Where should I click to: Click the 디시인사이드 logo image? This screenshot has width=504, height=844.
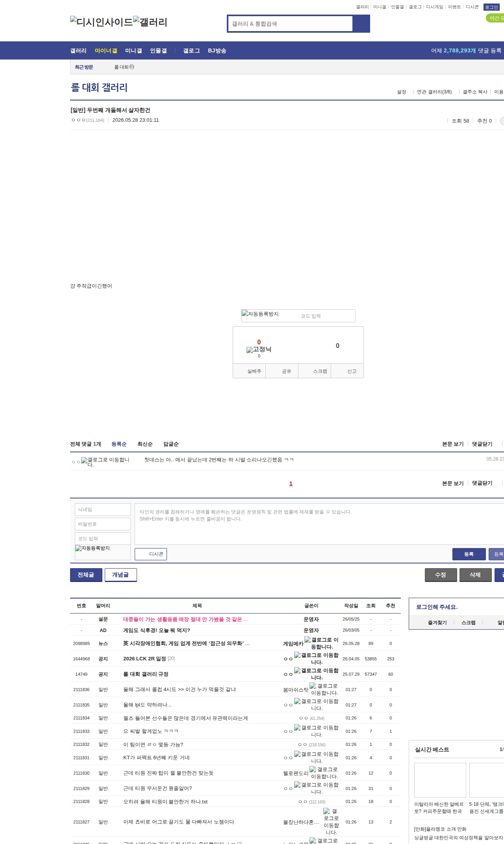point(101,22)
